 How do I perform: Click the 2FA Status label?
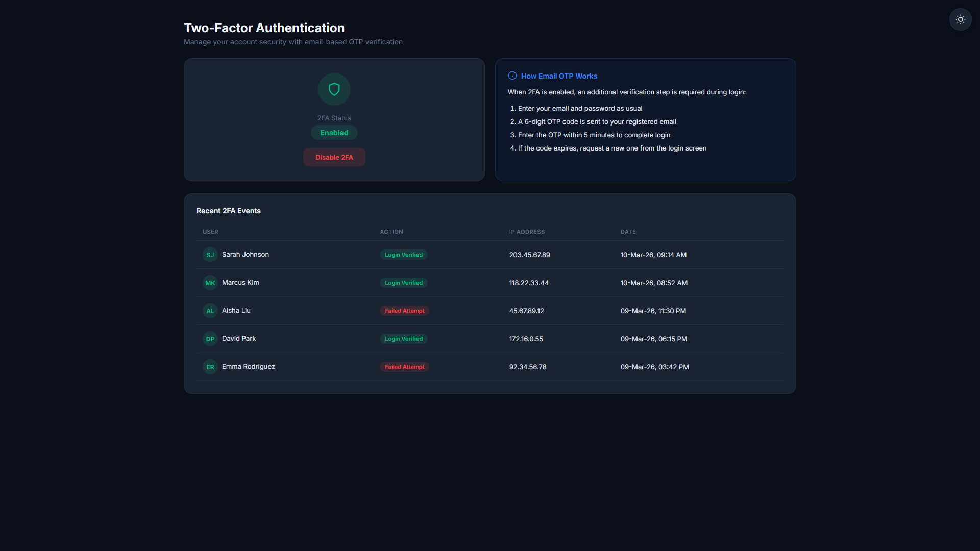[334, 118]
